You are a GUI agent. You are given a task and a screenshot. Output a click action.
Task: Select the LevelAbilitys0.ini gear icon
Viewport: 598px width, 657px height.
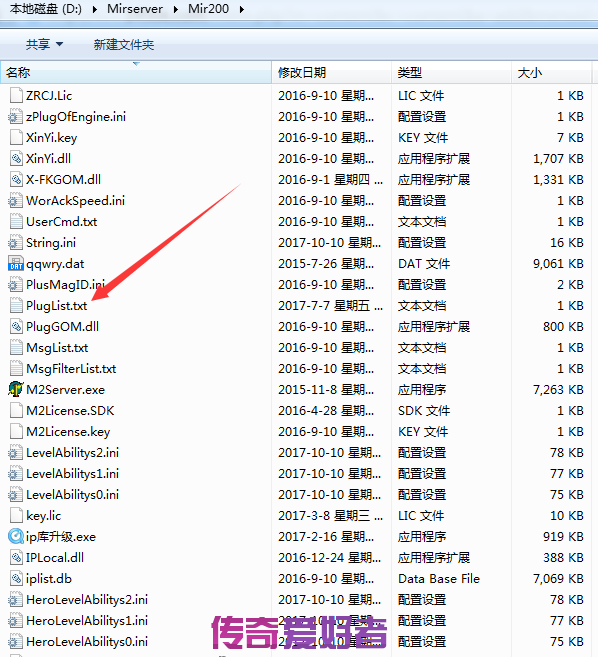[x=16, y=494]
